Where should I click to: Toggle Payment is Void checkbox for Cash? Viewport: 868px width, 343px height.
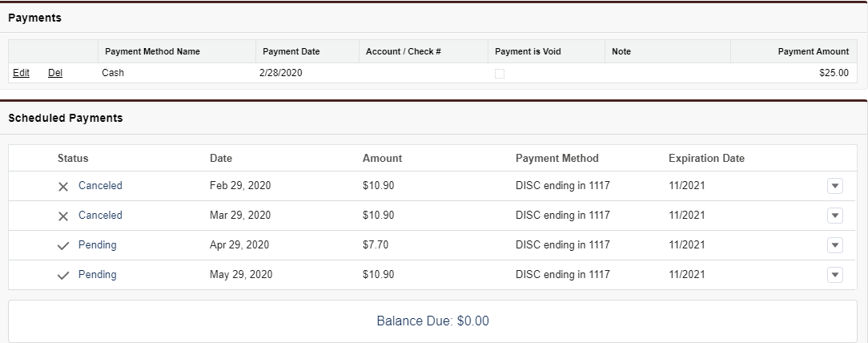(500, 73)
